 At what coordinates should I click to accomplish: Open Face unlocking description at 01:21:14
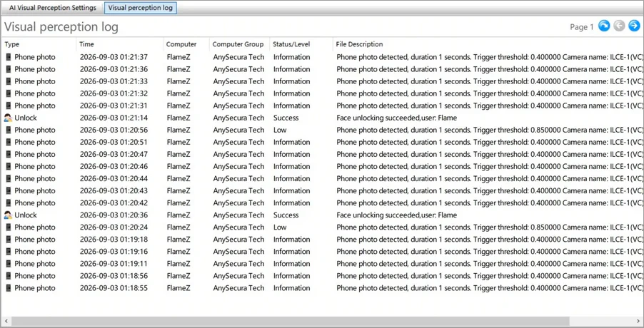(x=397, y=118)
